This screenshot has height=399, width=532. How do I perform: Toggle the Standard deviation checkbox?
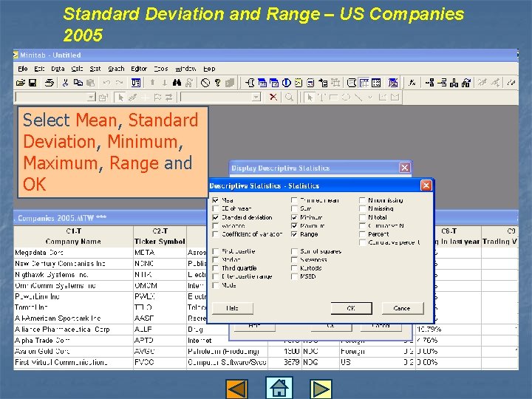(216, 217)
